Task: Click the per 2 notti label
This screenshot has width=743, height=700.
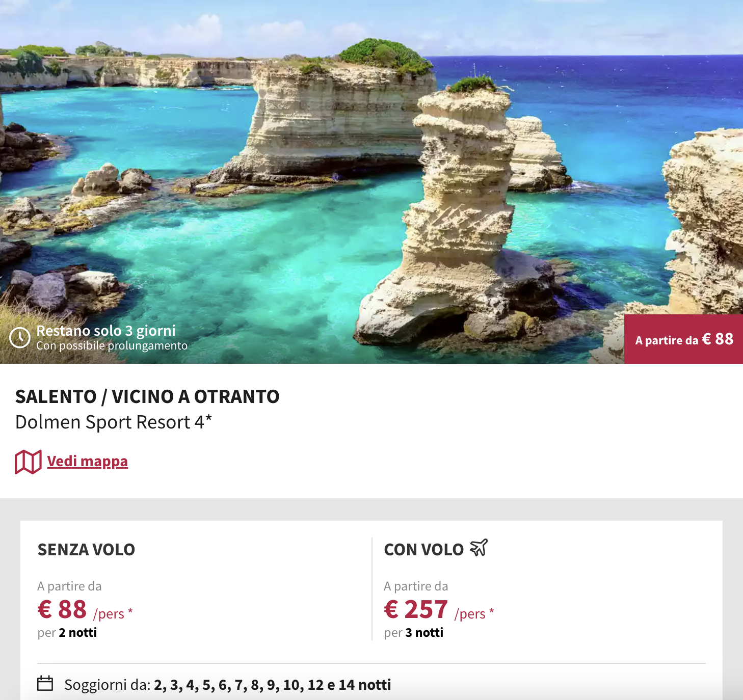Action: pyautogui.click(x=67, y=633)
